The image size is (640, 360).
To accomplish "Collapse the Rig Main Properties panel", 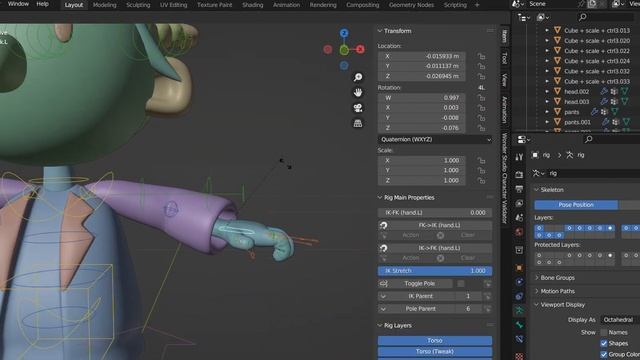I will tap(380, 198).
